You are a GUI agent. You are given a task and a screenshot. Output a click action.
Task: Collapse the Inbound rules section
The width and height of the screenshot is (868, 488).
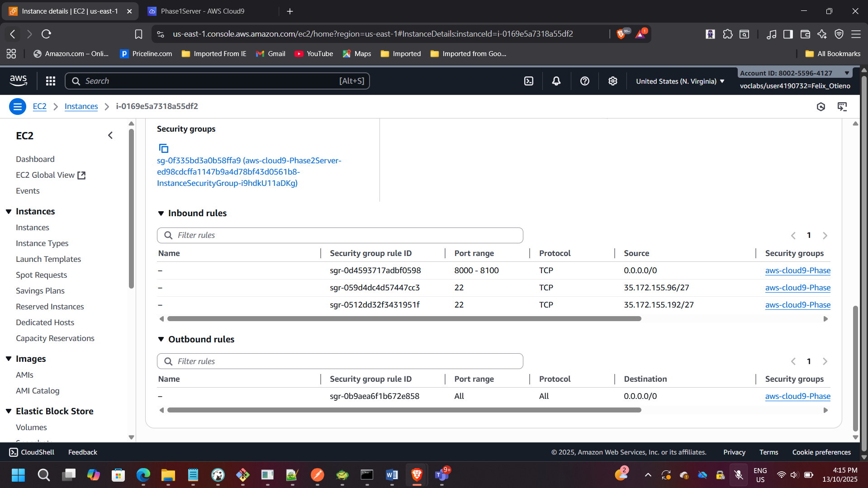point(161,213)
